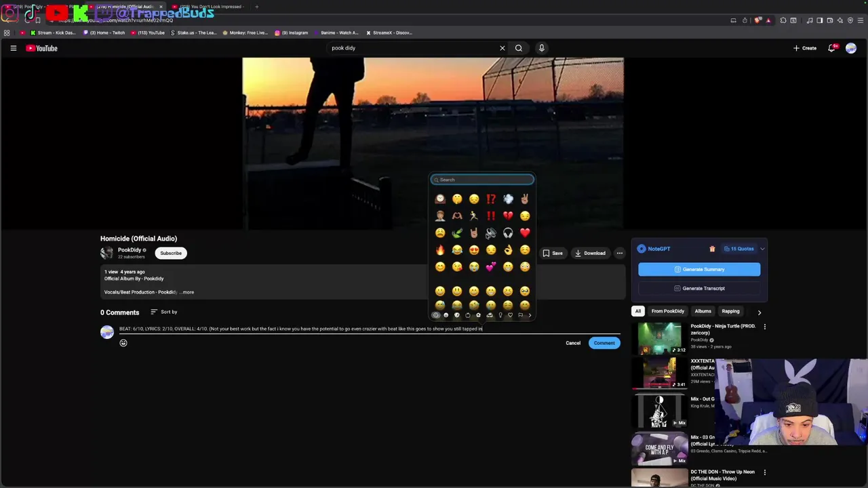Viewport: 868px width, 488px height.
Task: Collapse the NoteGPT panel chevron
Action: pos(762,249)
